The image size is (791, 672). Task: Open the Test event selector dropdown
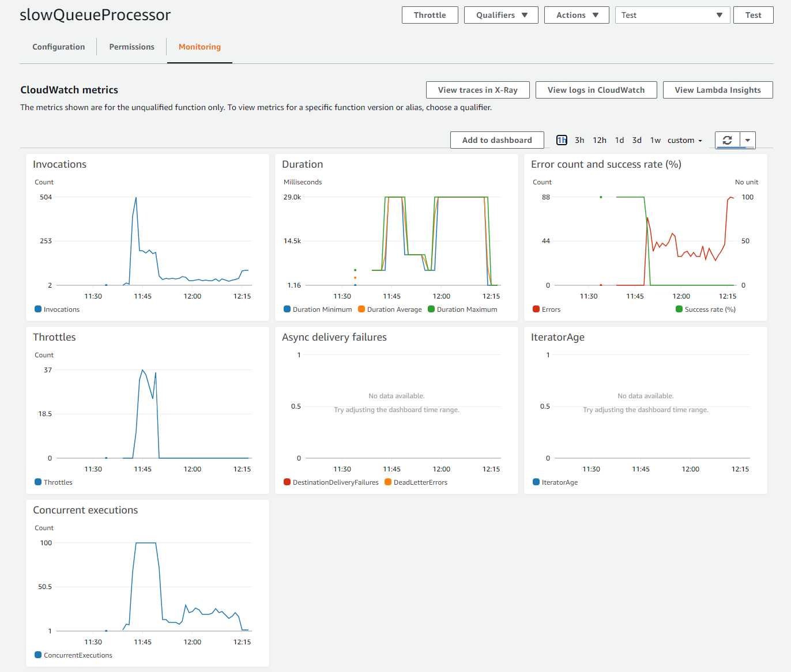click(x=672, y=14)
